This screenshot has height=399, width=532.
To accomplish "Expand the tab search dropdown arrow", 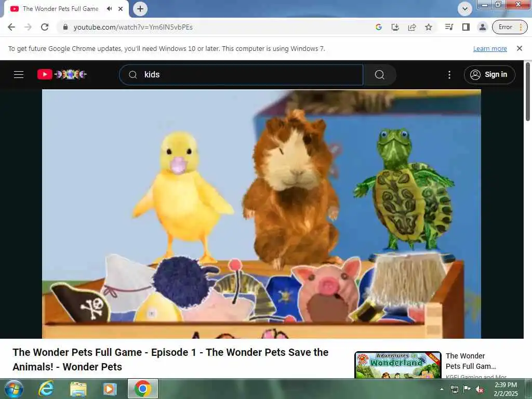I will click(465, 9).
